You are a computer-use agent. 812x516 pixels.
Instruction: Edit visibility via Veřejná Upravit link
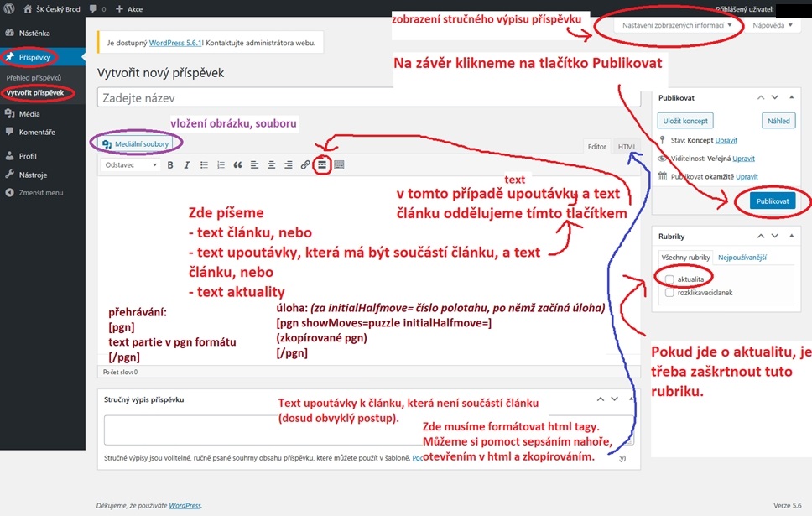pos(744,159)
